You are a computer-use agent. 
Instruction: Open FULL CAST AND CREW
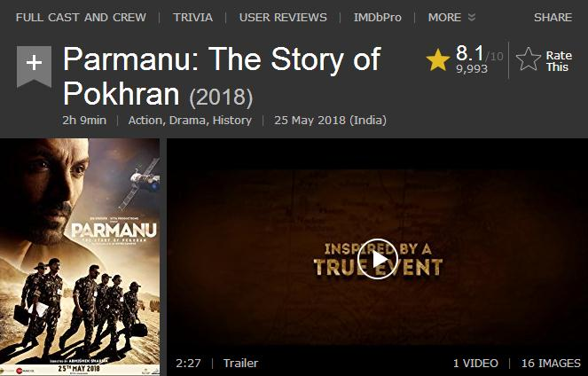[x=81, y=17]
